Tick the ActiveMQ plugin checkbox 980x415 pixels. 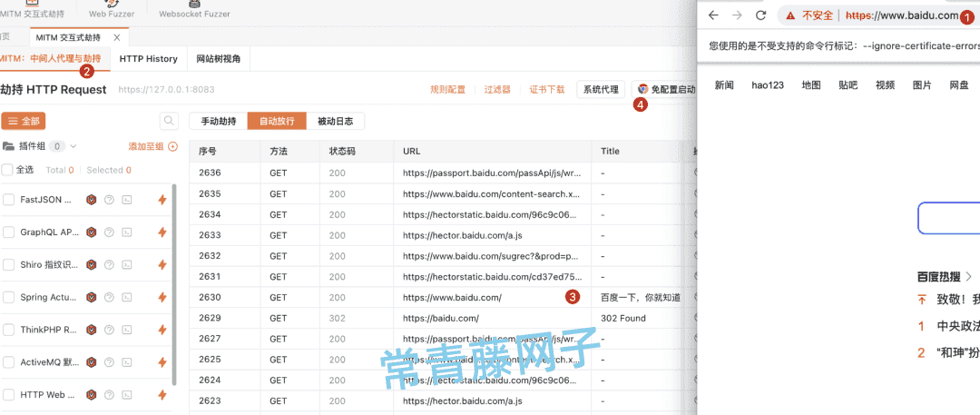[x=9, y=362]
